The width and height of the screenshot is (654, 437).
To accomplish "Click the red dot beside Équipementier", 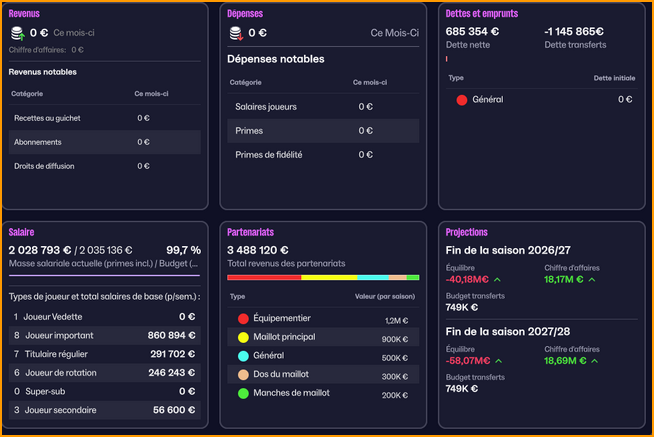I will click(x=243, y=320).
